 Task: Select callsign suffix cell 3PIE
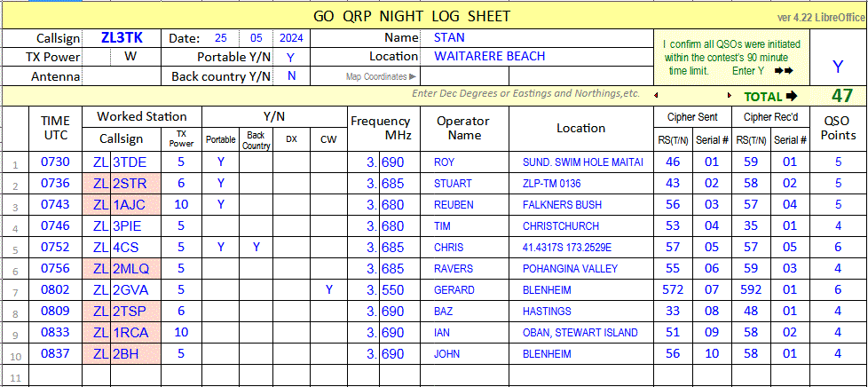click(x=136, y=225)
